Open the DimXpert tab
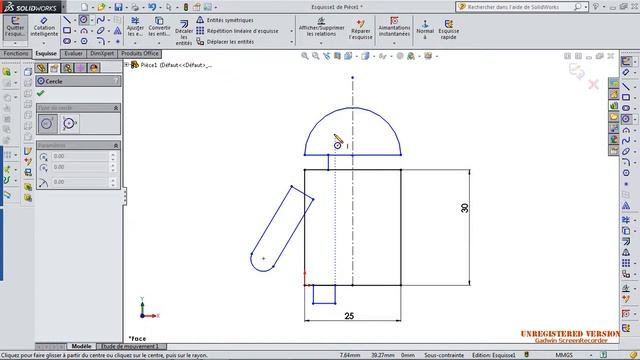This screenshot has height=360, width=640. 102,53
